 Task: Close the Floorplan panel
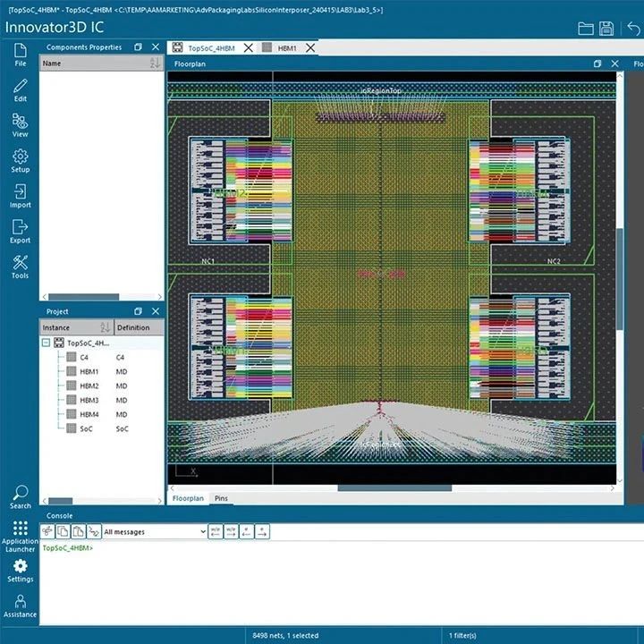point(614,64)
